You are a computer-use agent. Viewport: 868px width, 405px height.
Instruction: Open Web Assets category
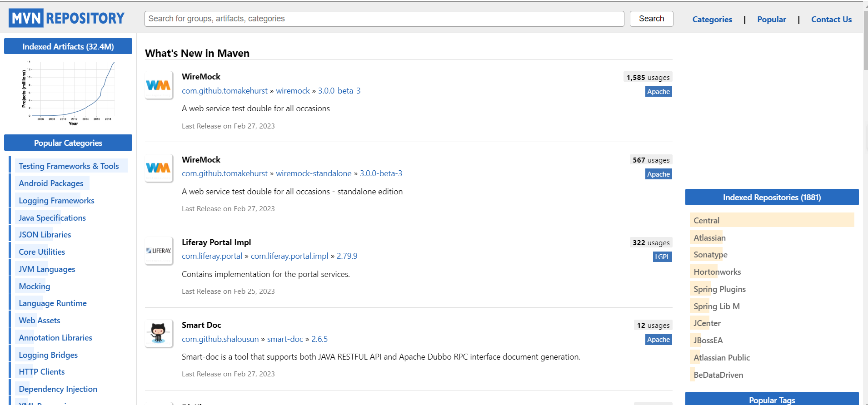40,321
